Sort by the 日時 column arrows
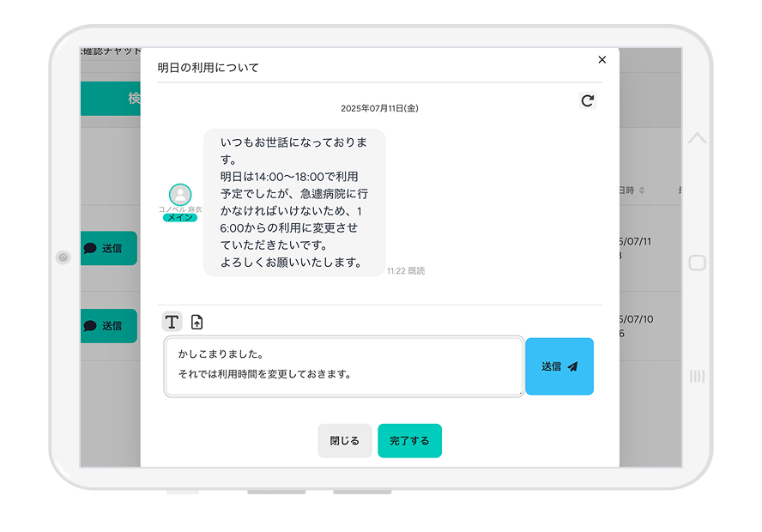The height and width of the screenshot is (532, 762). (x=641, y=190)
